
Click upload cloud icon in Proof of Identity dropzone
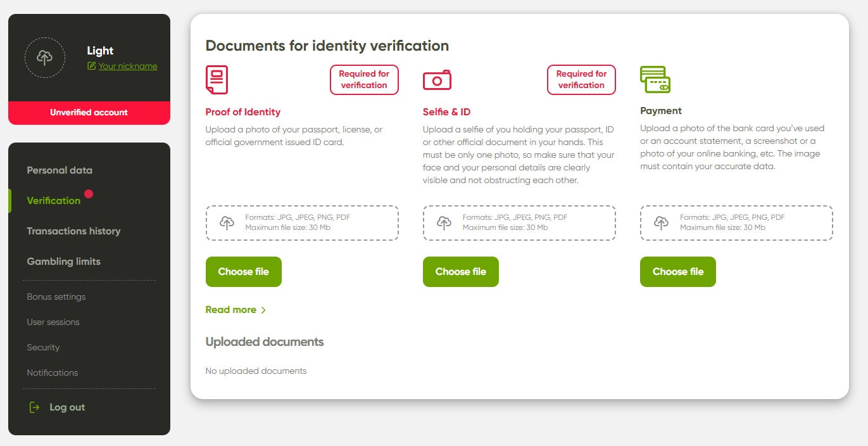pyautogui.click(x=227, y=222)
